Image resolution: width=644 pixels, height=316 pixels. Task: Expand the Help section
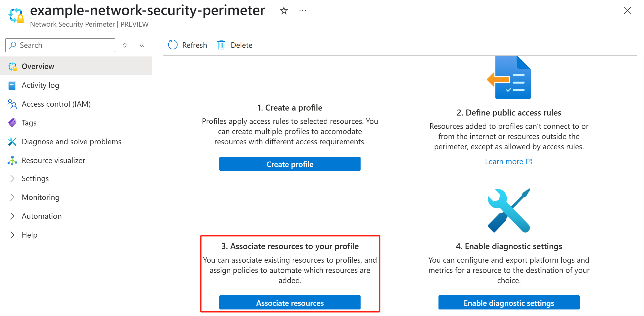[76, 235]
